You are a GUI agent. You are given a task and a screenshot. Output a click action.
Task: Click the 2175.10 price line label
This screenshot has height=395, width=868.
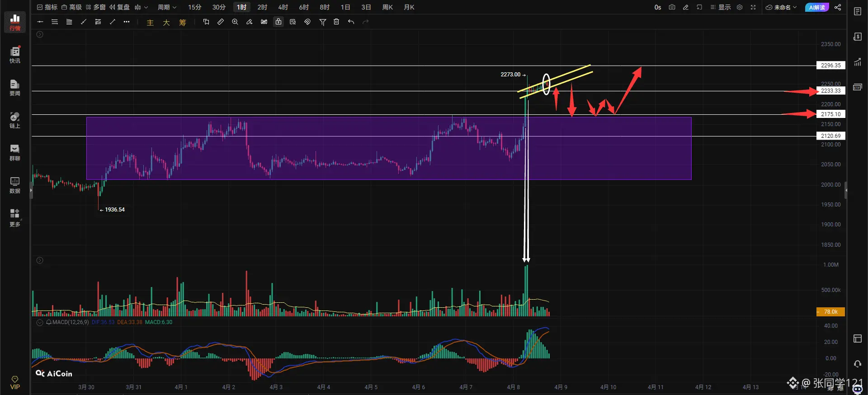point(831,114)
